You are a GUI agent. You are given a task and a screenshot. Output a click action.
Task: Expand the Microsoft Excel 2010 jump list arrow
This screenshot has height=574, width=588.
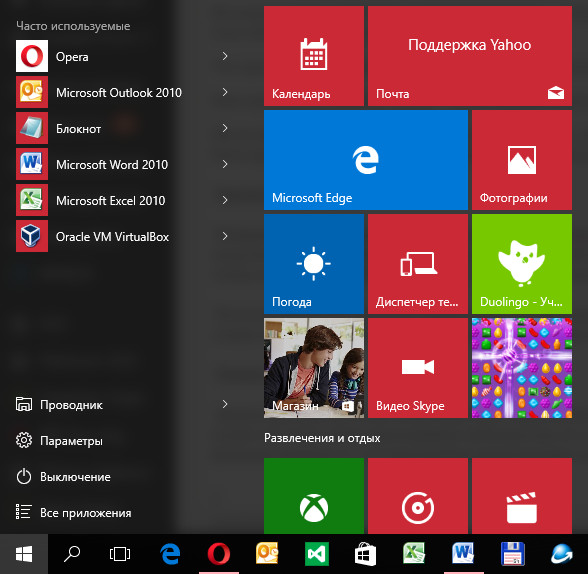point(225,200)
